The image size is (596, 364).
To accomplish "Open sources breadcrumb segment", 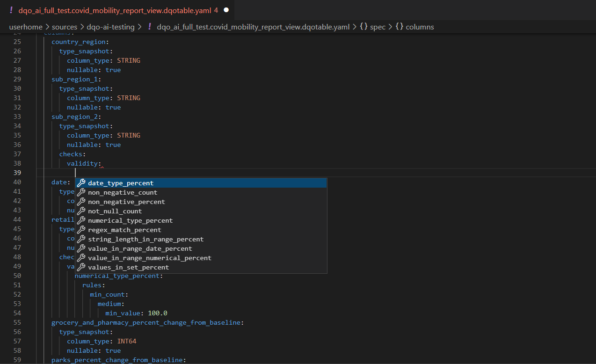I will tap(65, 27).
